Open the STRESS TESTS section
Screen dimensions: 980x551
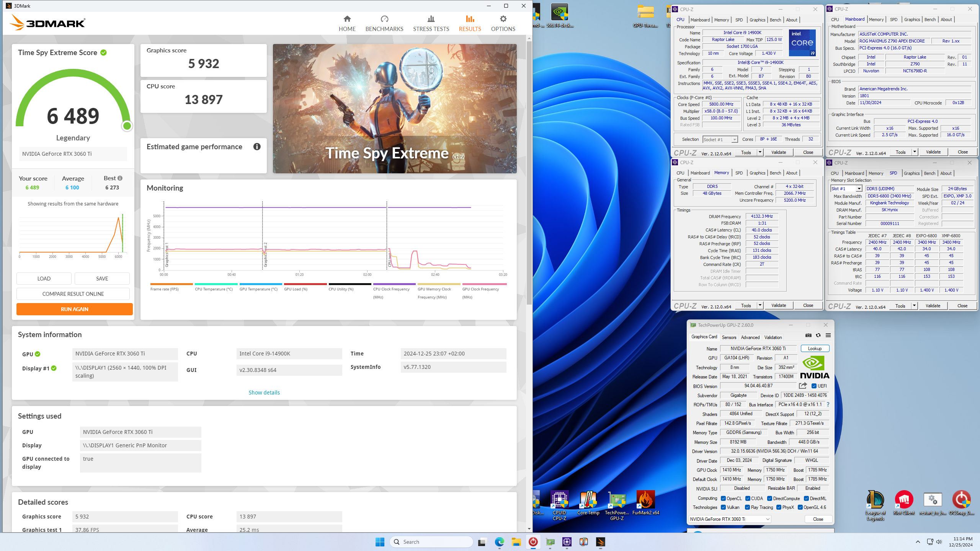(x=431, y=23)
